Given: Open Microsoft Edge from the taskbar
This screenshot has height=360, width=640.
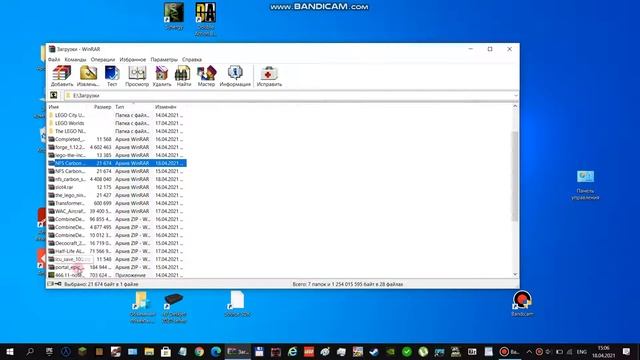Looking at the screenshot, I should pos(216,351).
